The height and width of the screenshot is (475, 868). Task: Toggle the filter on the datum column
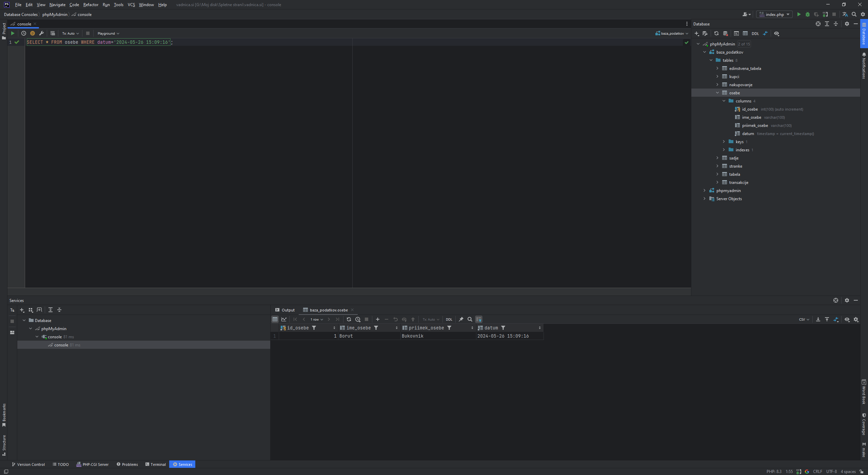pos(504,328)
